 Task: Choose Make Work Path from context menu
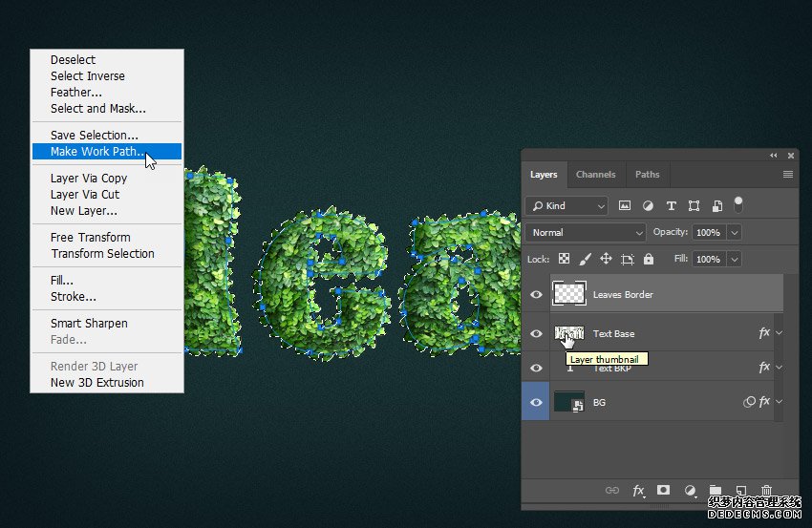tap(107, 151)
